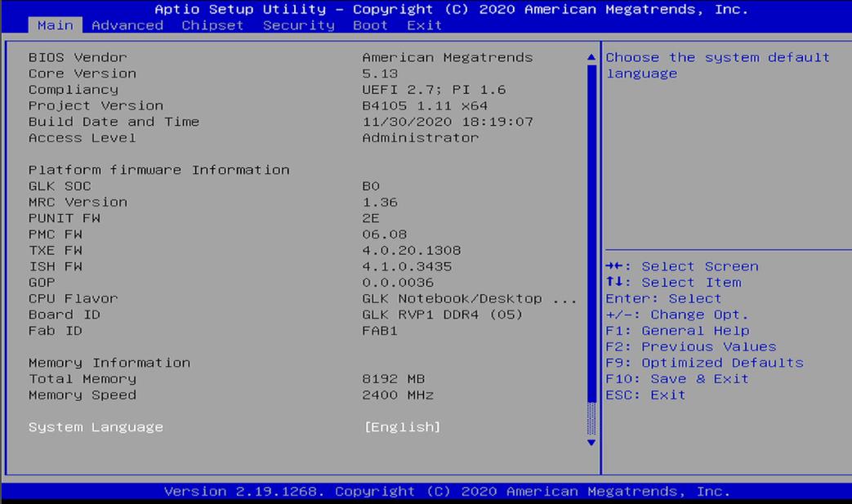
Task: Select the Boot tab
Action: click(370, 25)
